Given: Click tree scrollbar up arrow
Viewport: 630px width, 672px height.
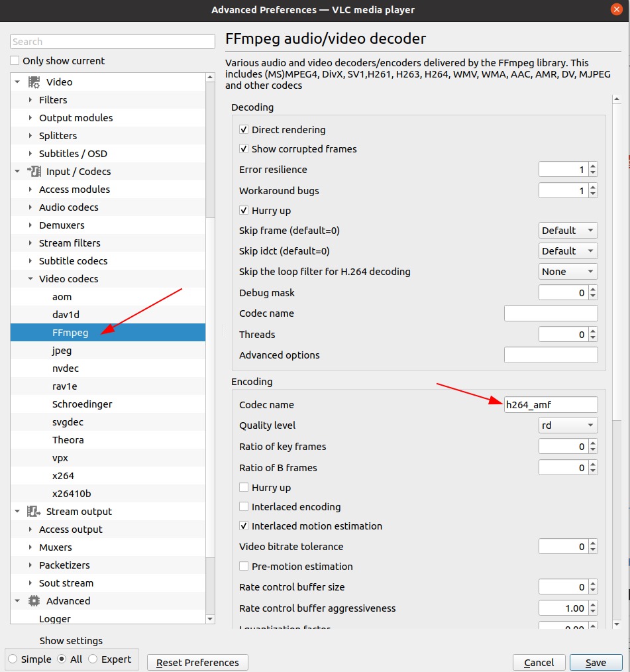Looking at the screenshot, I should pos(210,78).
